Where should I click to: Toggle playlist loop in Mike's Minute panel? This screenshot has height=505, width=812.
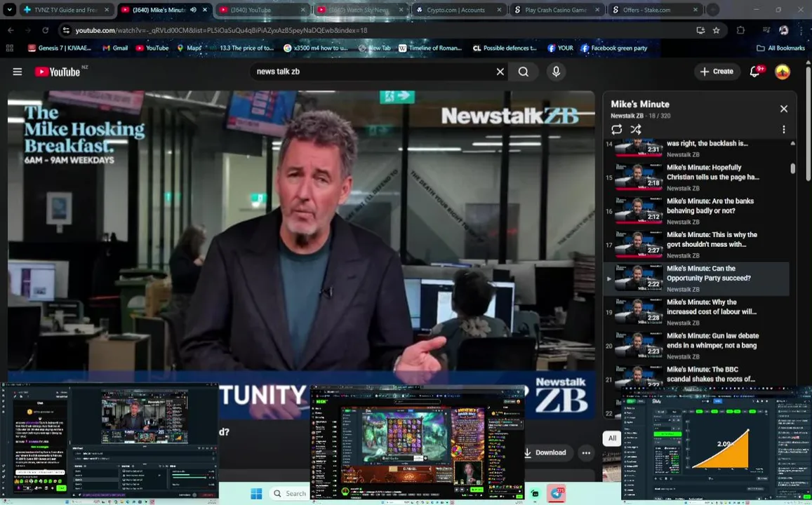coord(616,129)
